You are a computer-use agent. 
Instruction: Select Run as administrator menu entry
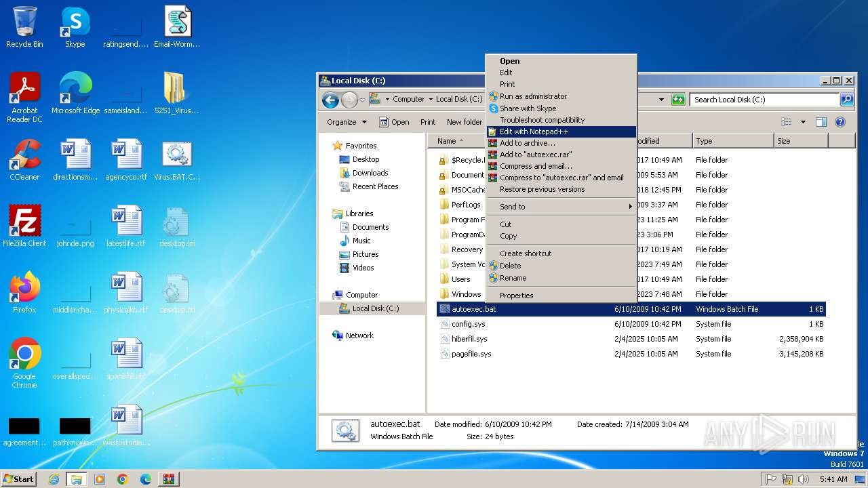[x=561, y=96]
